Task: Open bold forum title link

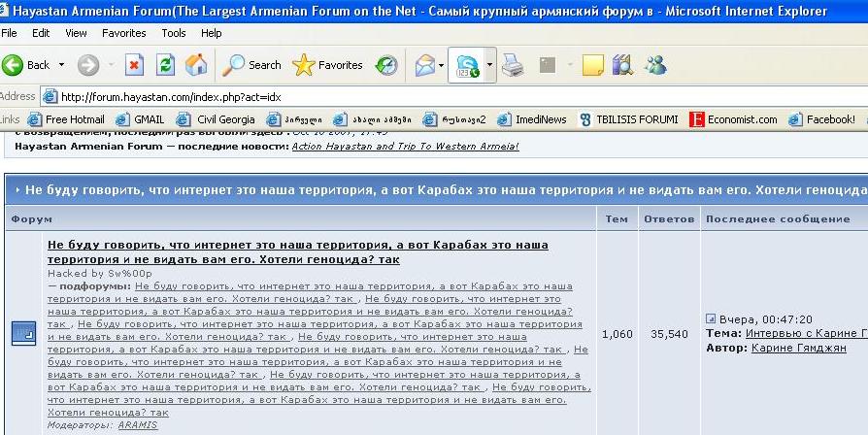Action: 298,251
